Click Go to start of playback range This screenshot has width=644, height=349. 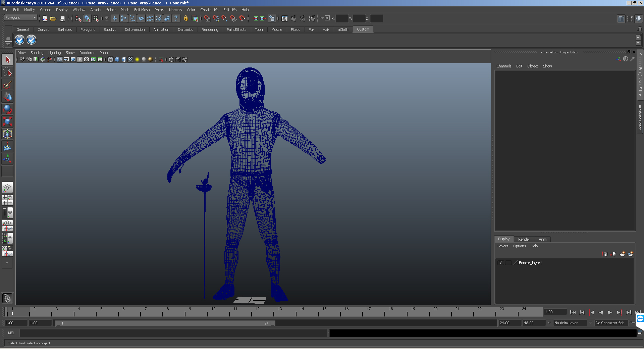click(573, 312)
